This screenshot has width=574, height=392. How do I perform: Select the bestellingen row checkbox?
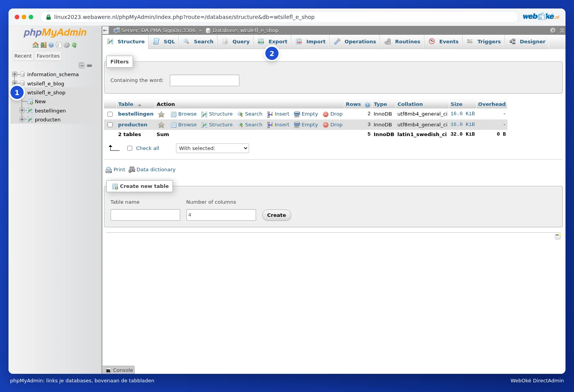point(110,114)
